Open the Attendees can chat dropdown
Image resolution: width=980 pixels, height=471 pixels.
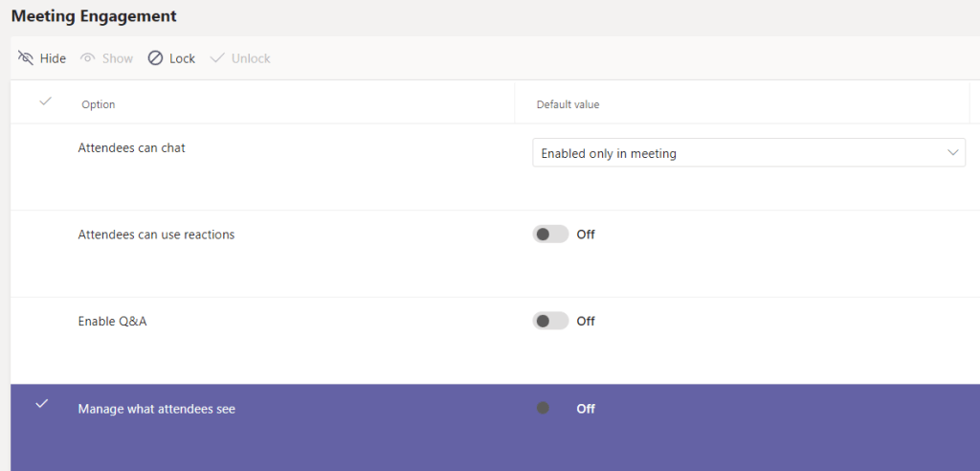tap(737, 153)
